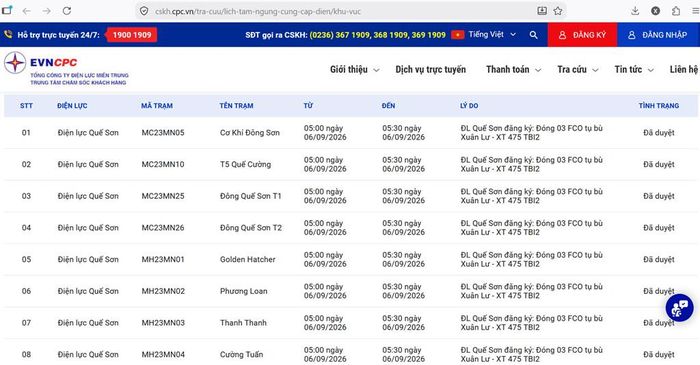Click the Vietnamese flag icon
The height and width of the screenshot is (365, 700).
pyautogui.click(x=458, y=34)
